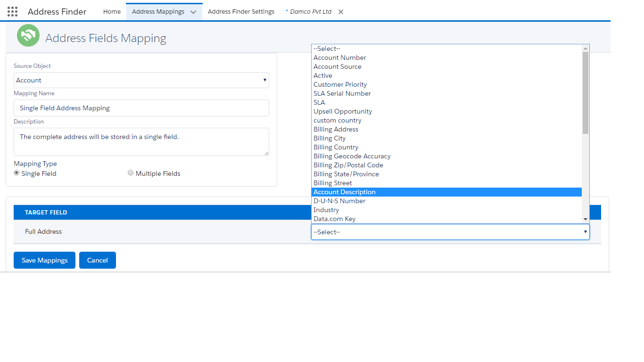The height and width of the screenshot is (362, 644).
Task: Click the Address Finder app title
Action: tap(57, 11)
